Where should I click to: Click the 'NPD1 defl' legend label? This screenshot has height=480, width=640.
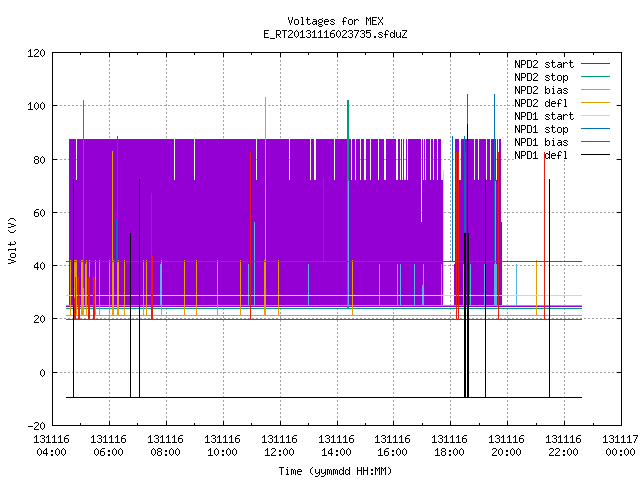(541, 155)
